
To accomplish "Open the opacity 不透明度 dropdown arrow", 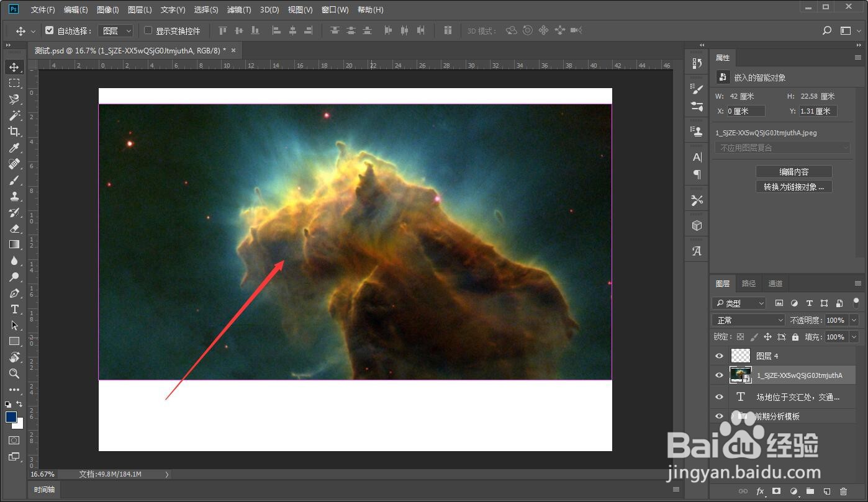I will (854, 320).
